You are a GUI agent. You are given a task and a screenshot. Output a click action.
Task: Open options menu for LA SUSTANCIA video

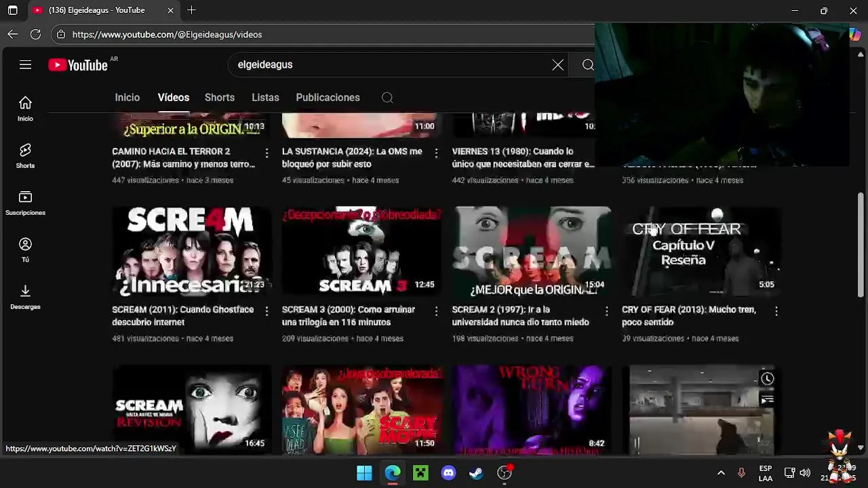pyautogui.click(x=436, y=153)
